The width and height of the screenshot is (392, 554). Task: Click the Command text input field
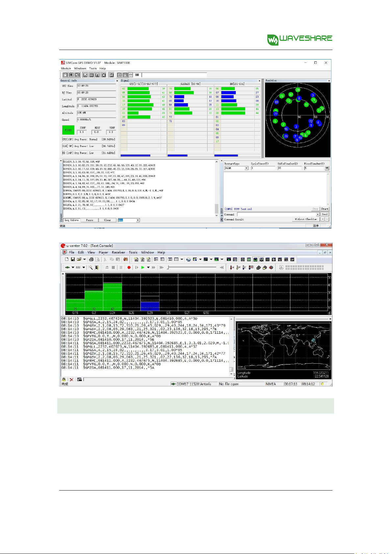(x=276, y=214)
